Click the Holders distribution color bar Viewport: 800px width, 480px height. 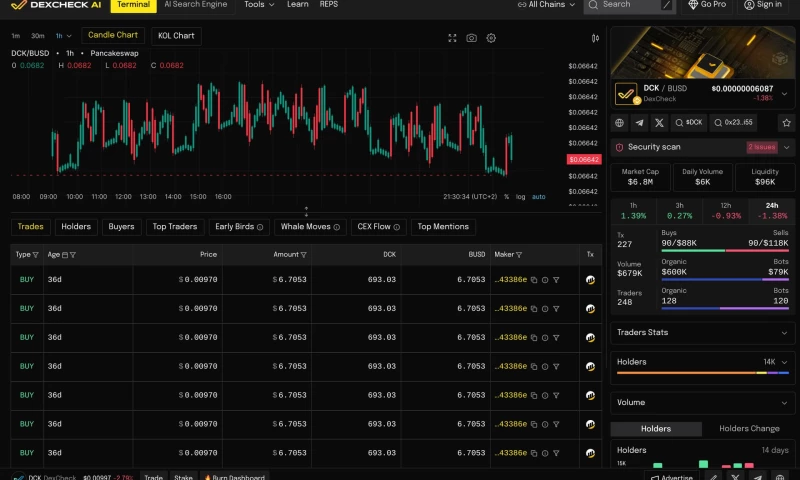coord(703,373)
